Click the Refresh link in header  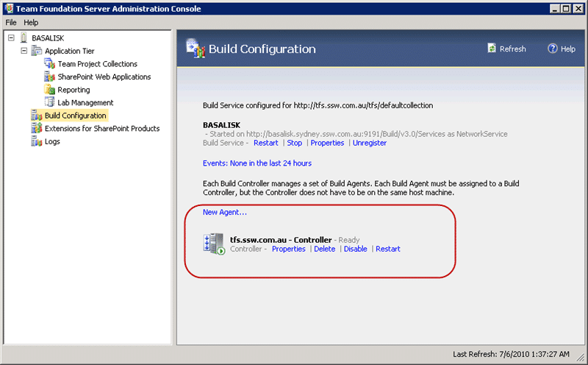click(512, 49)
